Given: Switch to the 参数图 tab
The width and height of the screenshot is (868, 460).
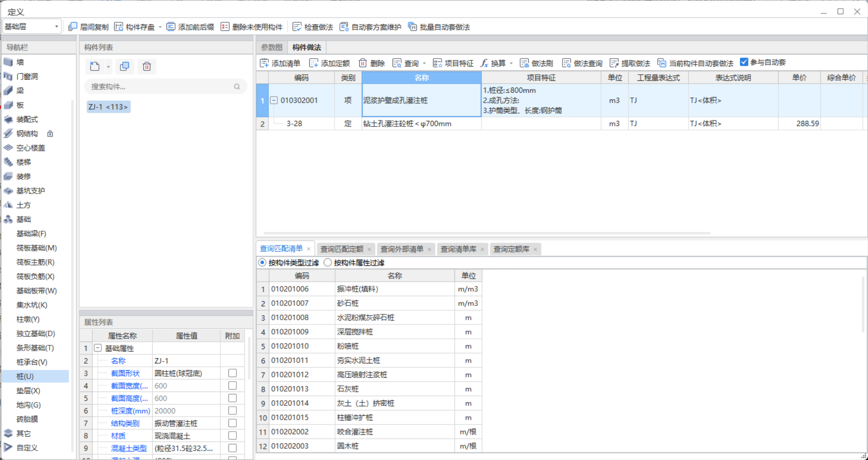Looking at the screenshot, I should (272, 47).
